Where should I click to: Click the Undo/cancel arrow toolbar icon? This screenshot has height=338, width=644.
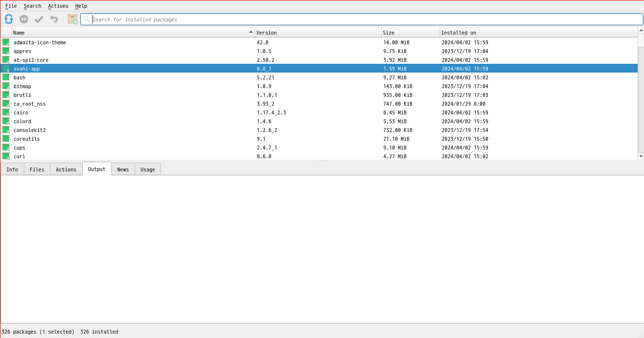pyautogui.click(x=54, y=19)
